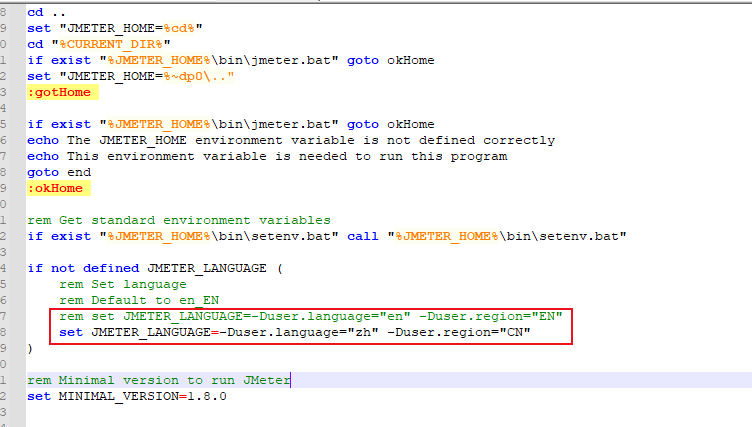Click the 'goto end' line
Viewport: 752px width, 427px height.
[59, 172]
